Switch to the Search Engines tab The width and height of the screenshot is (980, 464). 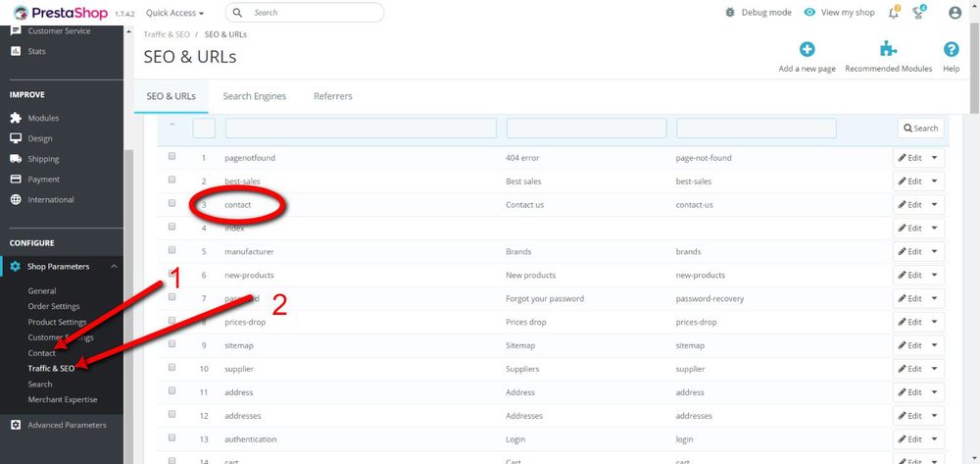255,96
